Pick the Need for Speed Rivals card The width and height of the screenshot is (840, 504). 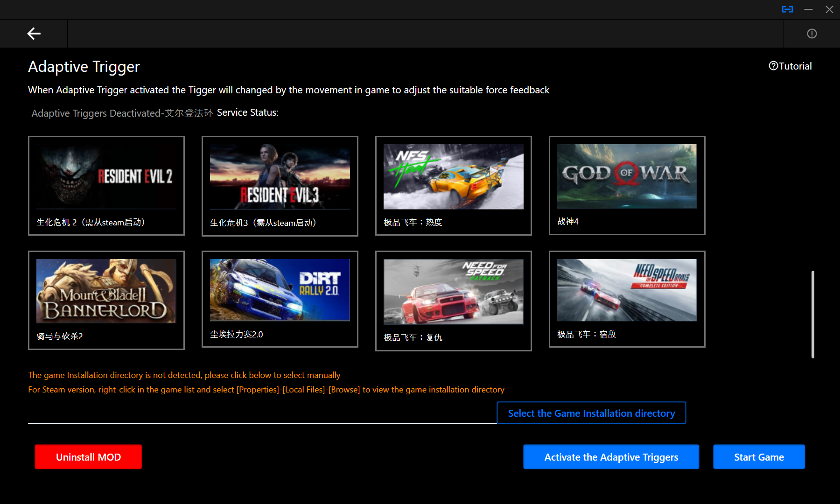coord(627,299)
